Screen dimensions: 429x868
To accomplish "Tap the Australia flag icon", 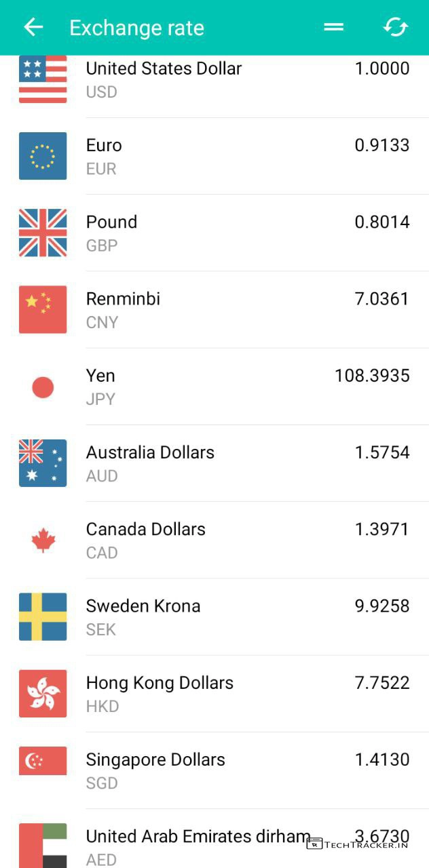I will (x=43, y=463).
